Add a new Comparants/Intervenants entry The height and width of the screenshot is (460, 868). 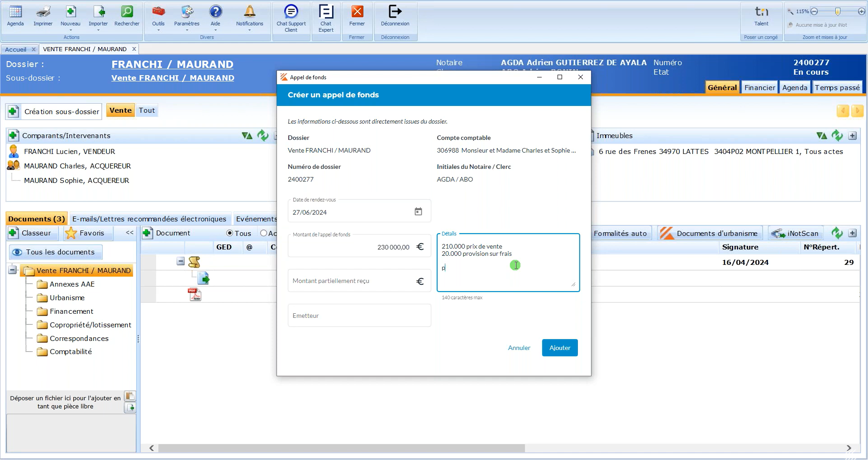click(14, 135)
